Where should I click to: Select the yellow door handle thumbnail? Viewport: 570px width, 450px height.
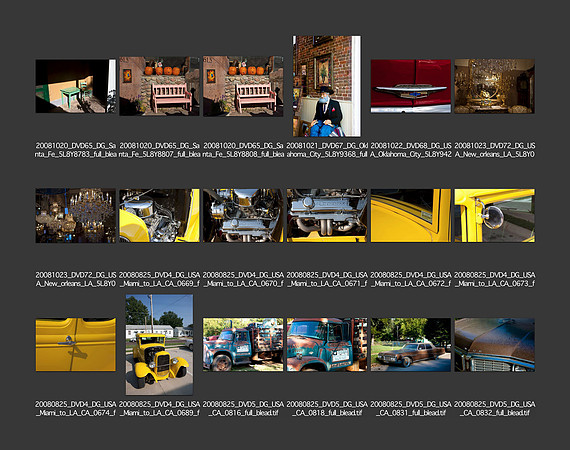click(x=76, y=345)
